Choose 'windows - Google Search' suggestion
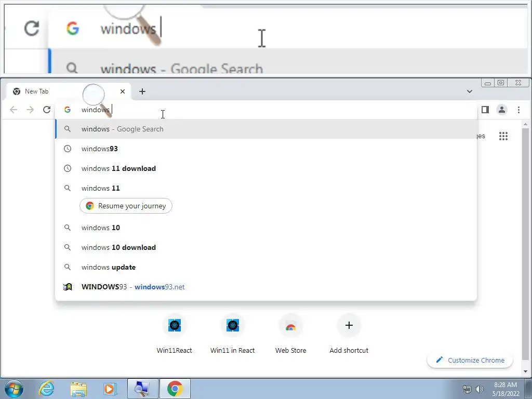Viewport: 532px width, 399px height. (x=266, y=129)
